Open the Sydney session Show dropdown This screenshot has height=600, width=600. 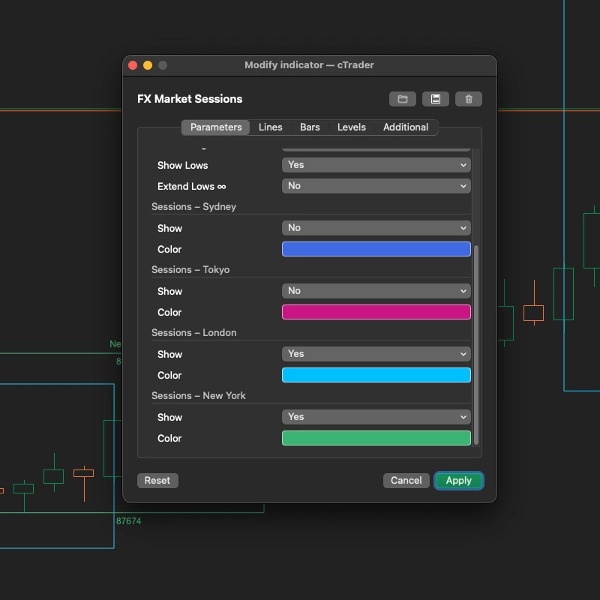click(x=376, y=228)
